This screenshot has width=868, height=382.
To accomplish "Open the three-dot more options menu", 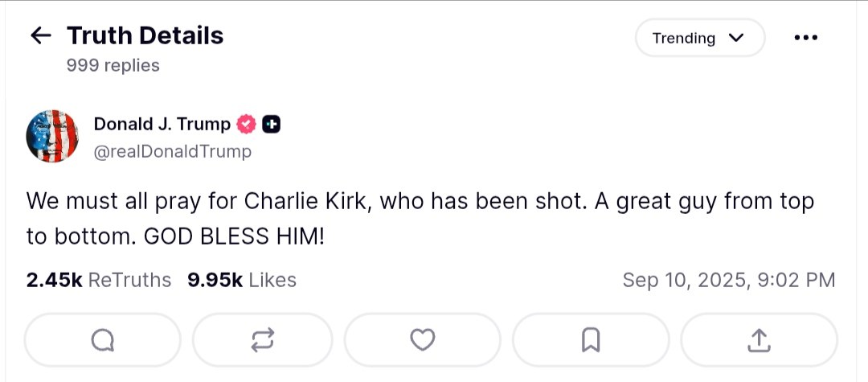I will coord(805,38).
